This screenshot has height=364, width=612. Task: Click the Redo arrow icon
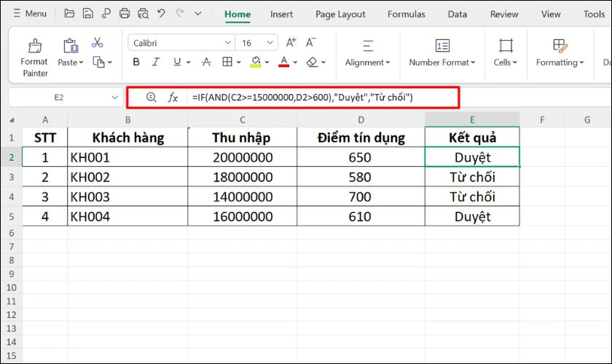click(x=179, y=14)
